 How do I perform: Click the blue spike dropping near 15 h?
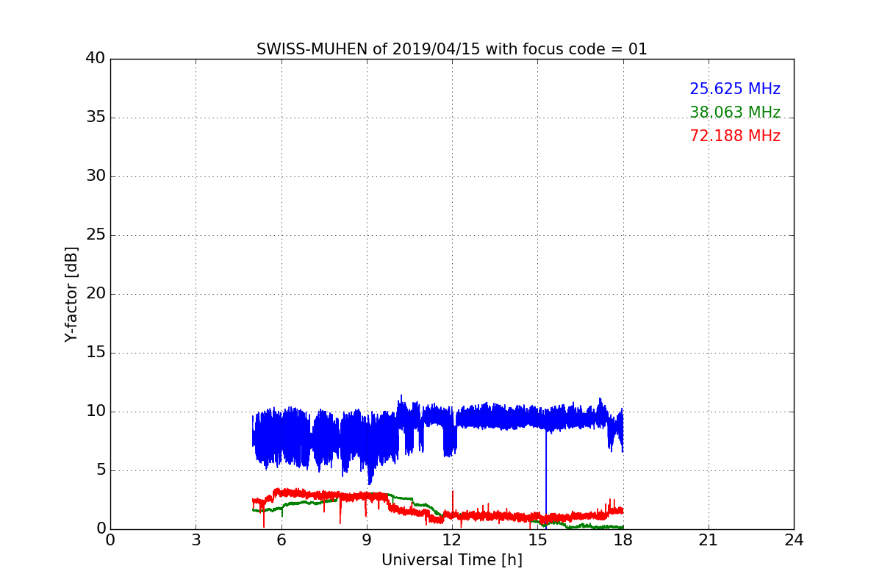pos(546,478)
